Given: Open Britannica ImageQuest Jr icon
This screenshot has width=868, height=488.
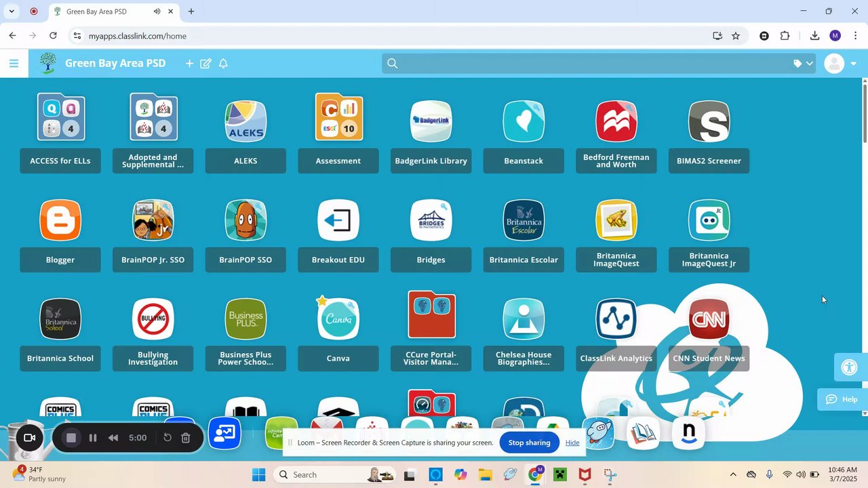Looking at the screenshot, I should tap(709, 220).
